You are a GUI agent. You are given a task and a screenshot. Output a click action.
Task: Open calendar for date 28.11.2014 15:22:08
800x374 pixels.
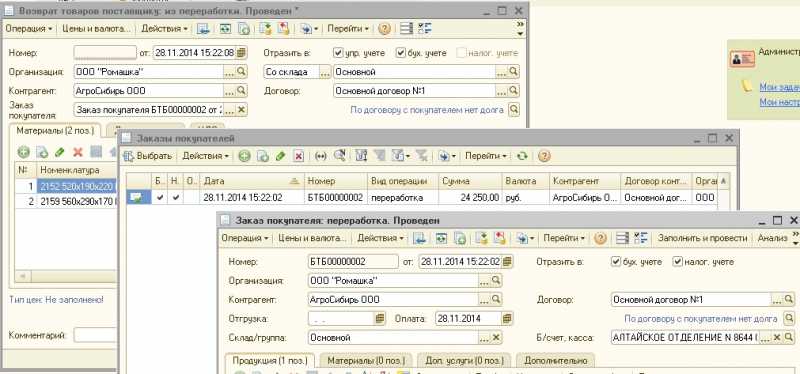point(241,53)
